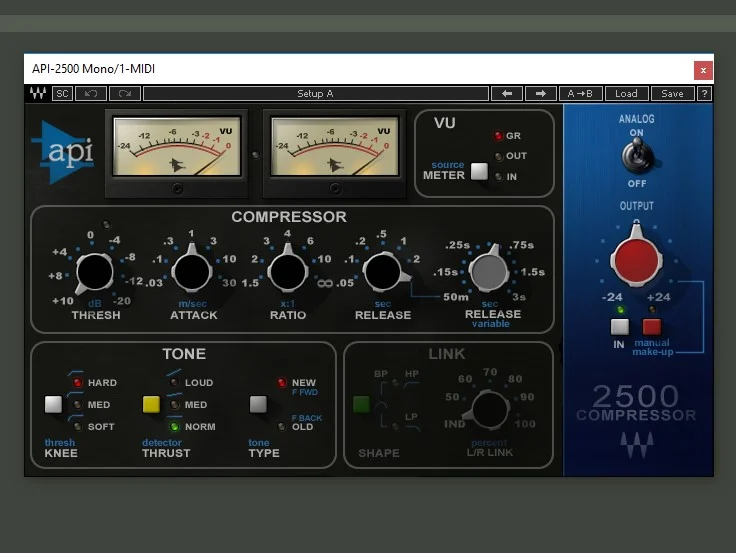Click the left VU meter calibration screw
736x553 pixels.
click(177, 188)
